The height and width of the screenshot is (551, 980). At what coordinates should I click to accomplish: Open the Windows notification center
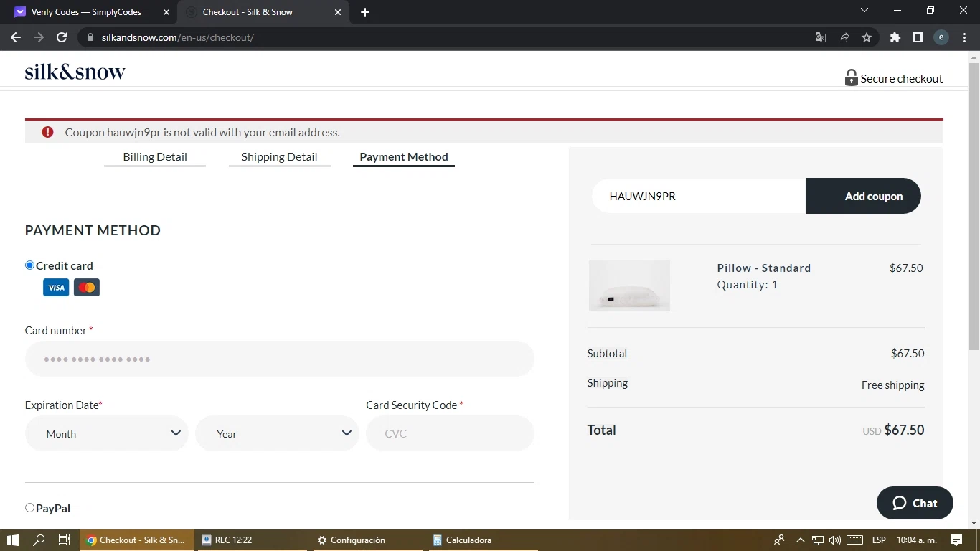[956, 540]
